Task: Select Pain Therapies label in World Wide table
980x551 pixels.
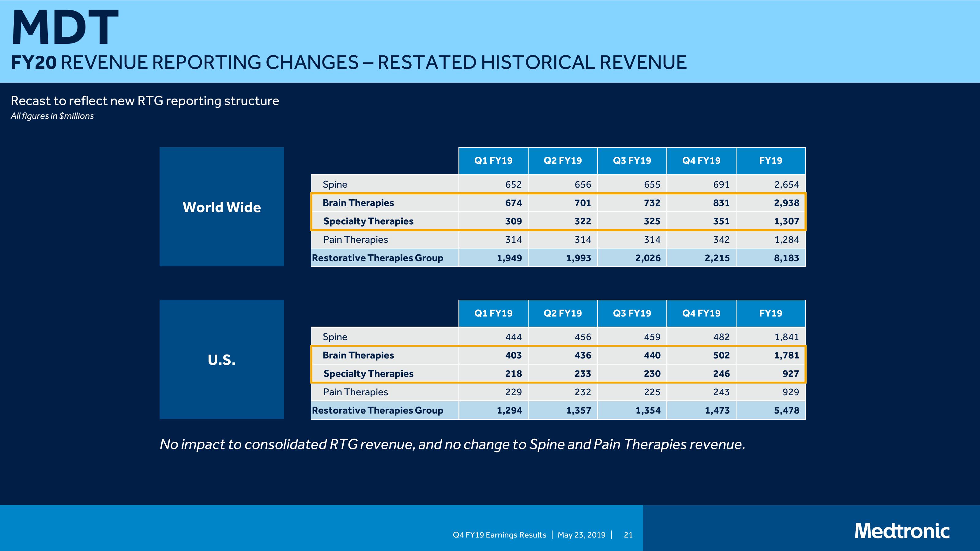Action: [356, 240]
